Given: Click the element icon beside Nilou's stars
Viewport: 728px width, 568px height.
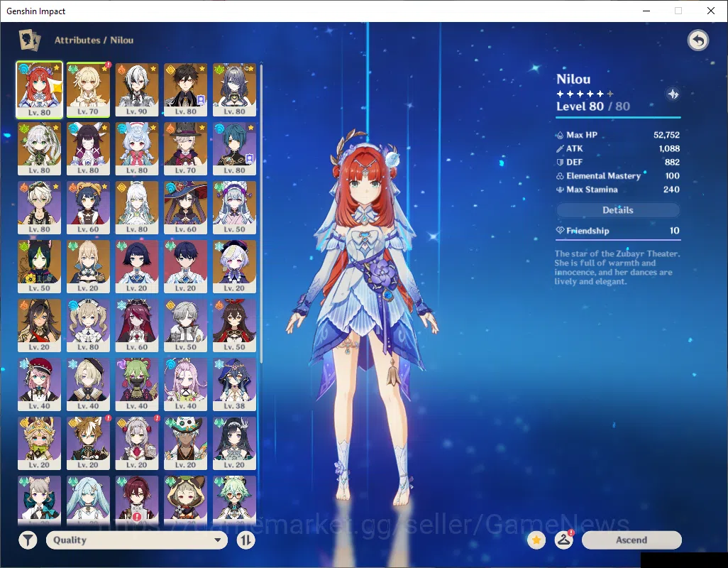Looking at the screenshot, I should pyautogui.click(x=673, y=94).
